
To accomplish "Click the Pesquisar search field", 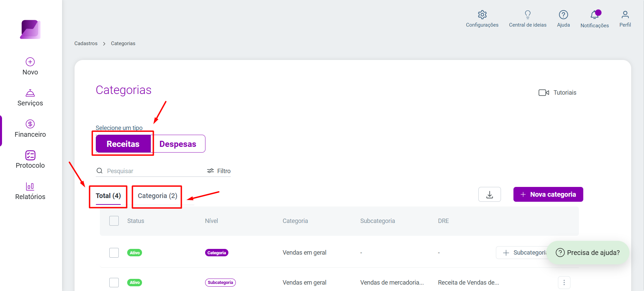I will tap(150, 171).
